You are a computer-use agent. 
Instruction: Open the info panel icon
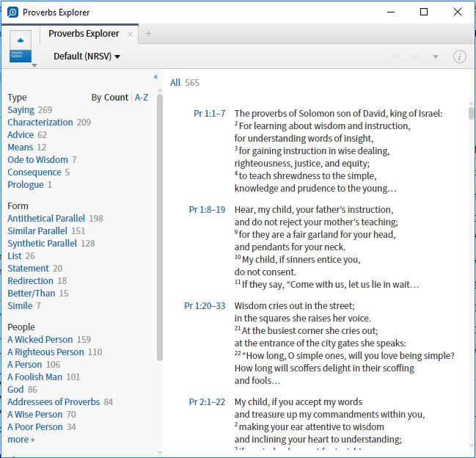coord(460,57)
